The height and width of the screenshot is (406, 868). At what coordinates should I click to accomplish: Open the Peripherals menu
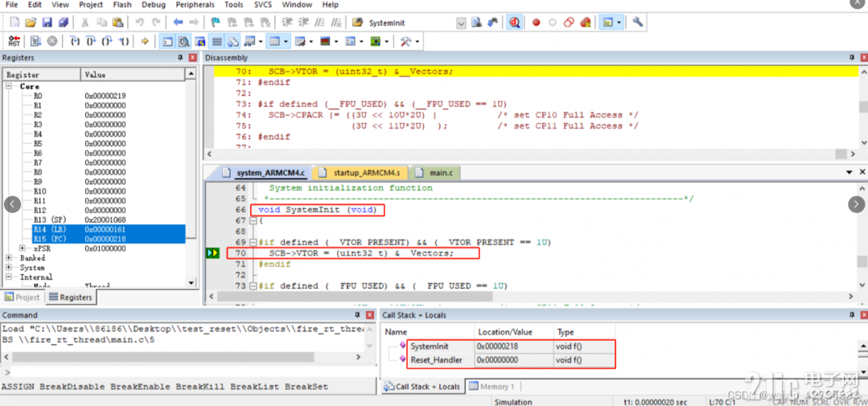[195, 5]
